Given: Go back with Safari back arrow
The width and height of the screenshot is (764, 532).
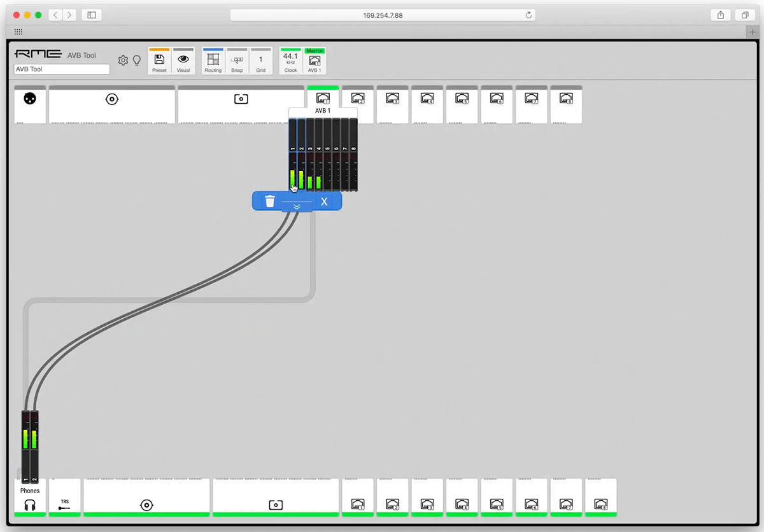Looking at the screenshot, I should 55,15.
